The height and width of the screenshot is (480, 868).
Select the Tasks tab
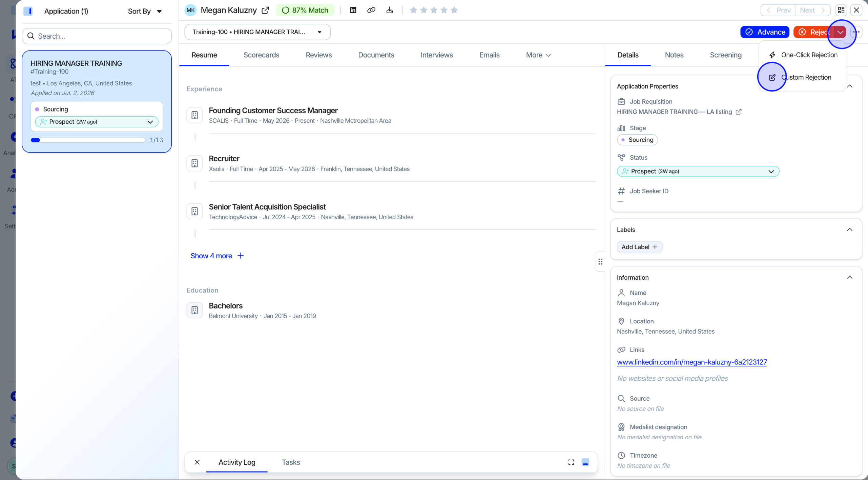point(291,462)
